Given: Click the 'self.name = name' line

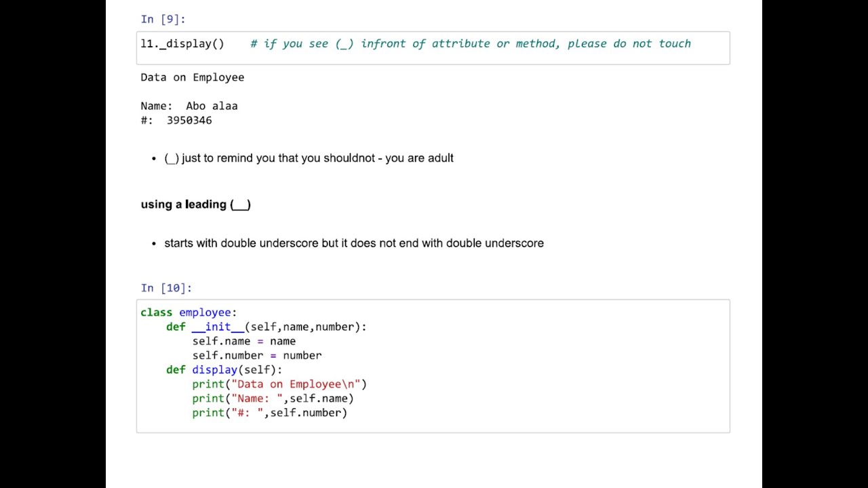Looking at the screenshot, I should tap(244, 341).
